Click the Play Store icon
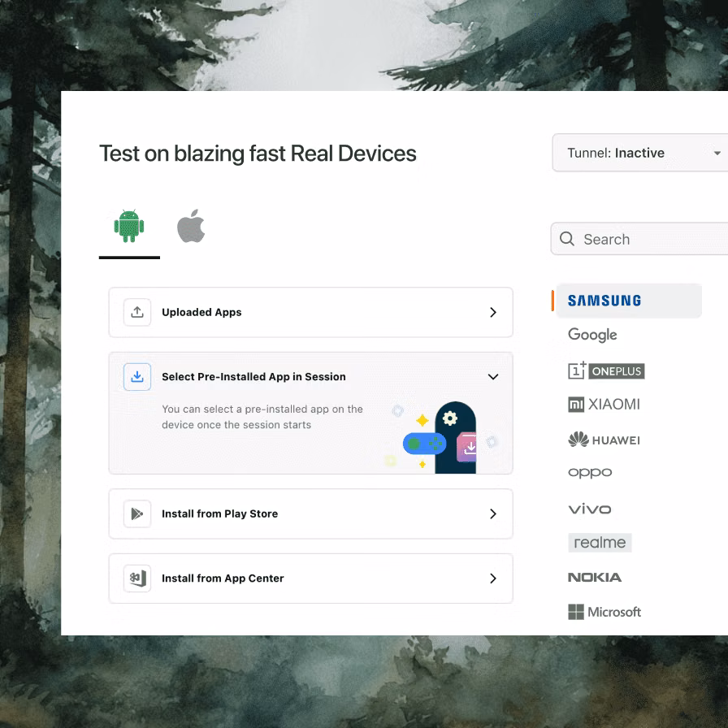 coord(137,513)
